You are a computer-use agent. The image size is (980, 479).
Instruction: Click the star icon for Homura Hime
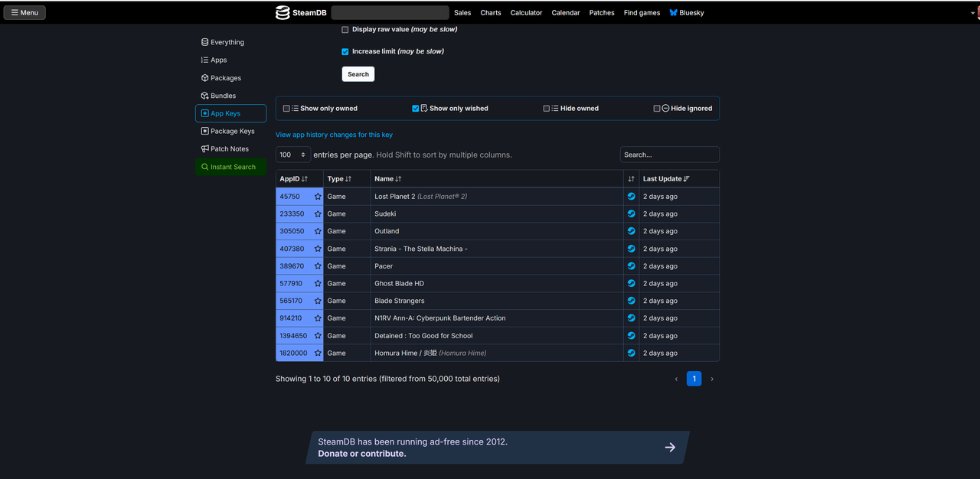318,354
